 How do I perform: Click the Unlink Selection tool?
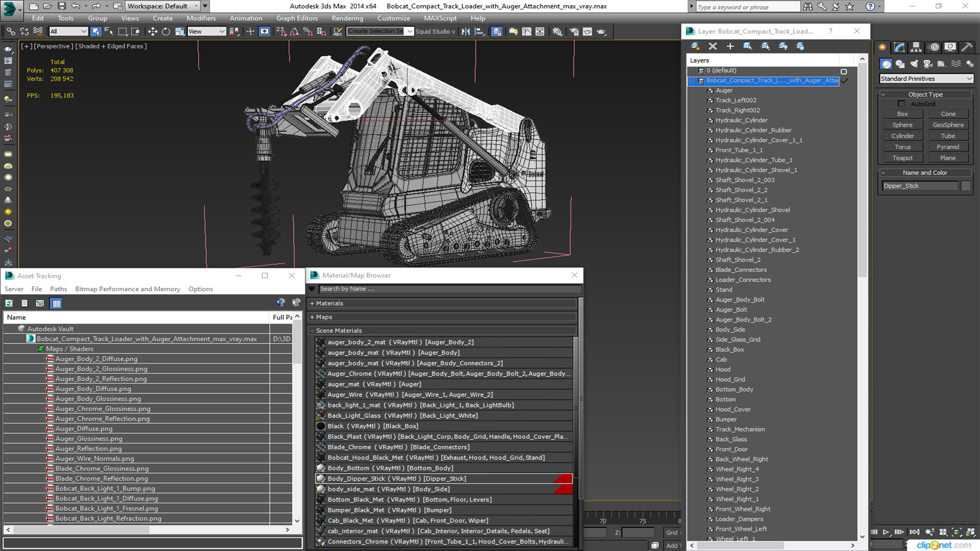coord(24,32)
